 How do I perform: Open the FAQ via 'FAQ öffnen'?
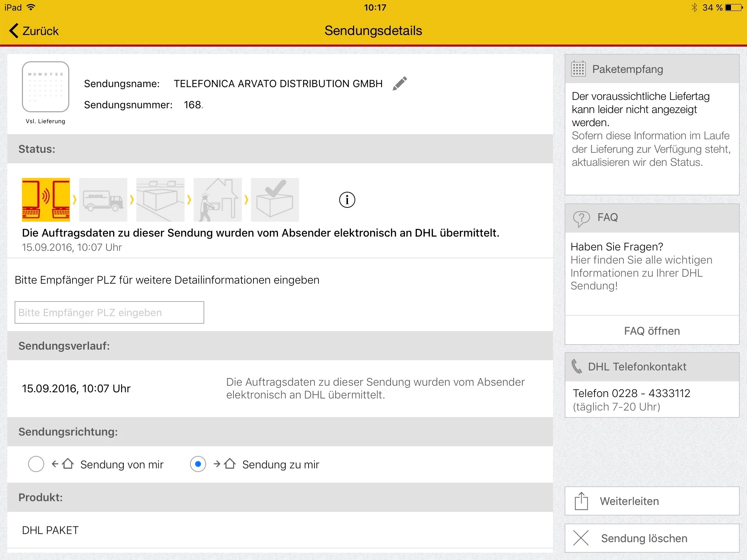click(x=652, y=331)
